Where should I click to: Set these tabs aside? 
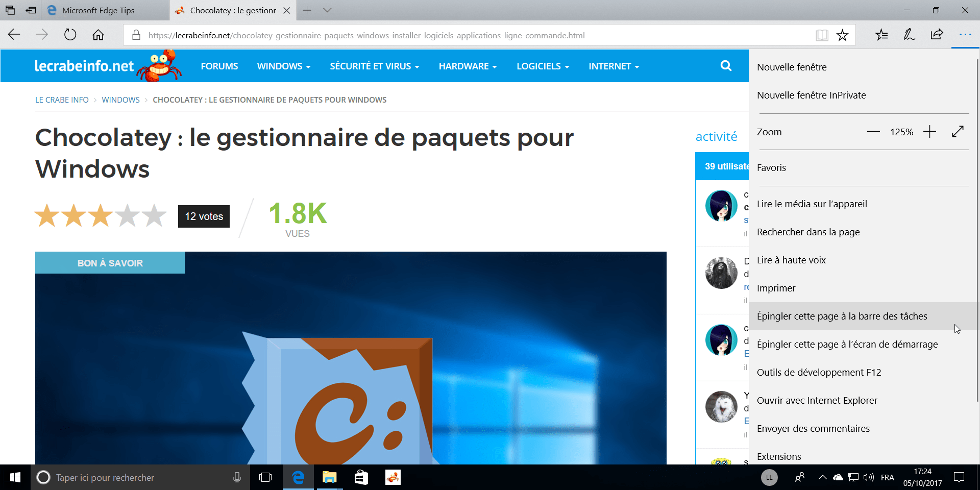[31, 10]
